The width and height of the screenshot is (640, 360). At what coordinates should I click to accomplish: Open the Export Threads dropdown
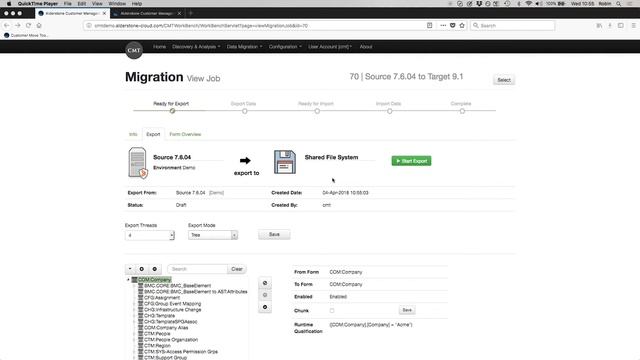click(x=150, y=236)
